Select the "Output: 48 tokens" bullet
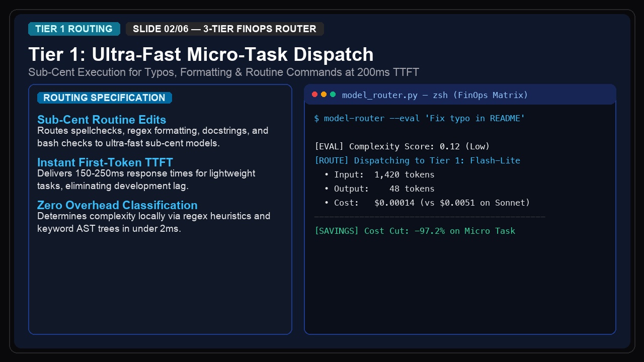The image size is (644, 362). pos(379,189)
